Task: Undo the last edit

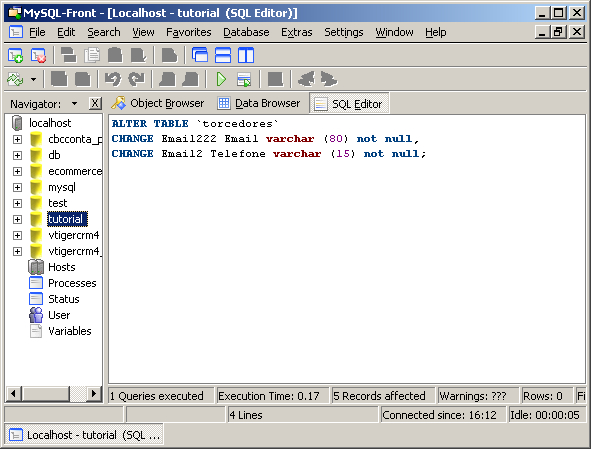Action: click(x=113, y=80)
